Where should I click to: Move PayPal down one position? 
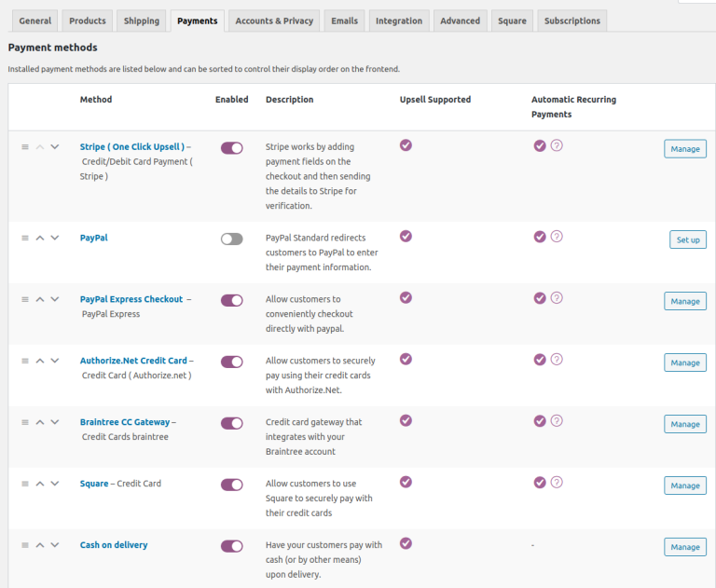tap(55, 238)
